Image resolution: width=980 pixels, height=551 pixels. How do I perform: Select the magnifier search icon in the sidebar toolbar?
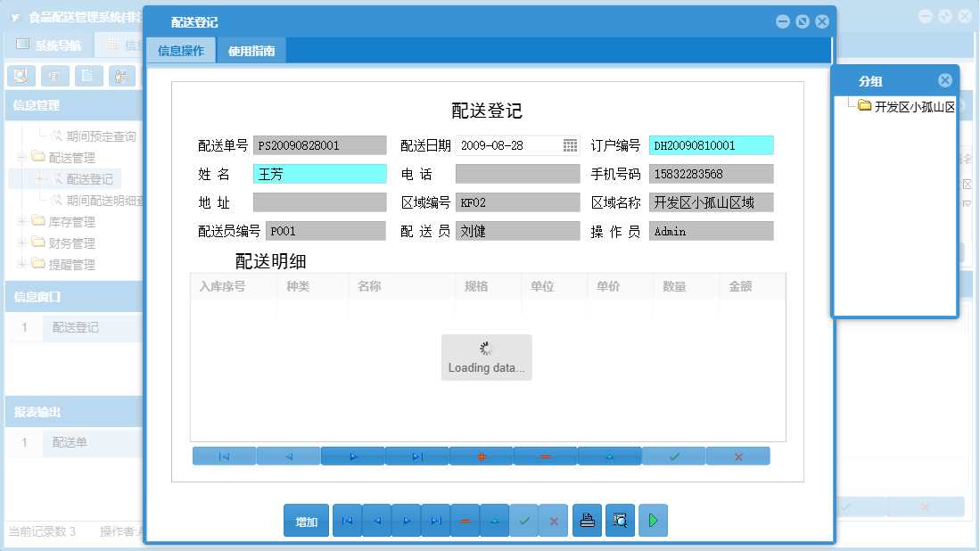click(x=21, y=76)
